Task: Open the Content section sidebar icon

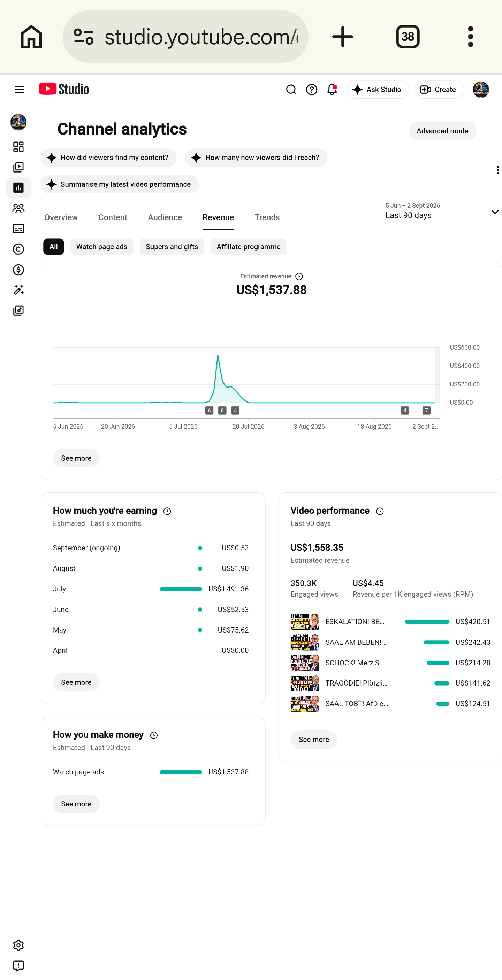Action: pyautogui.click(x=18, y=167)
